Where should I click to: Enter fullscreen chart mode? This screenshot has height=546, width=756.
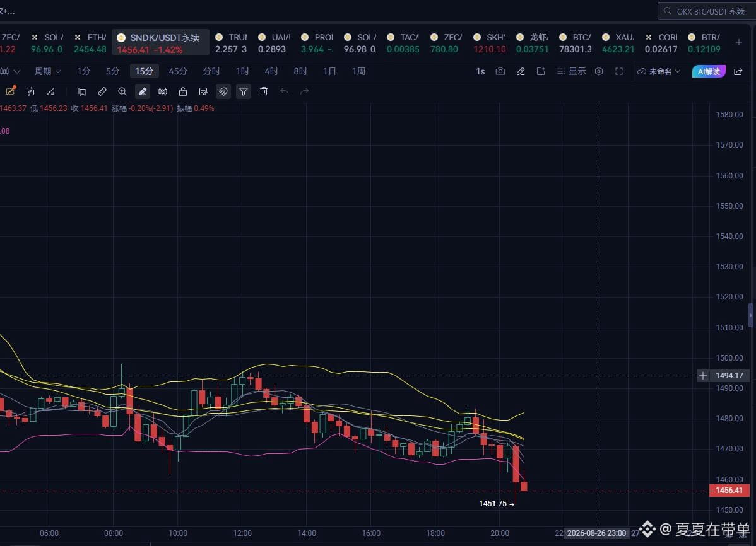coord(619,71)
